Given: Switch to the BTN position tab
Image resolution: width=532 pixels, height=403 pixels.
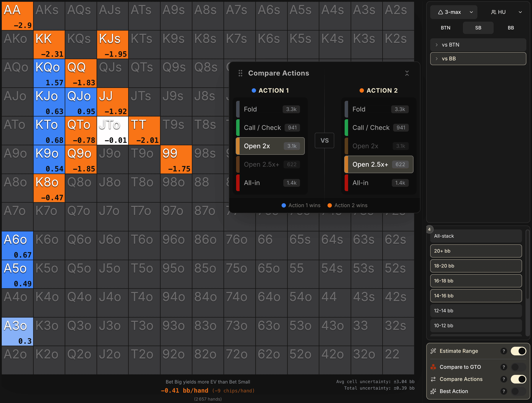Looking at the screenshot, I should pos(445,28).
